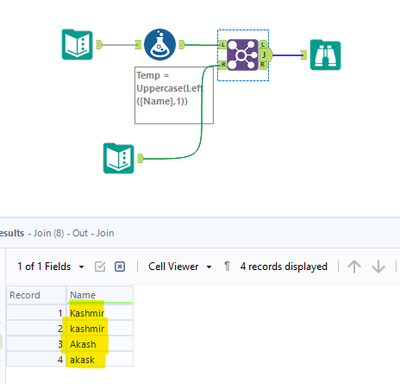The height and width of the screenshot is (384, 400).
Task: Go to the previous record with up arrow
Action: (354, 267)
